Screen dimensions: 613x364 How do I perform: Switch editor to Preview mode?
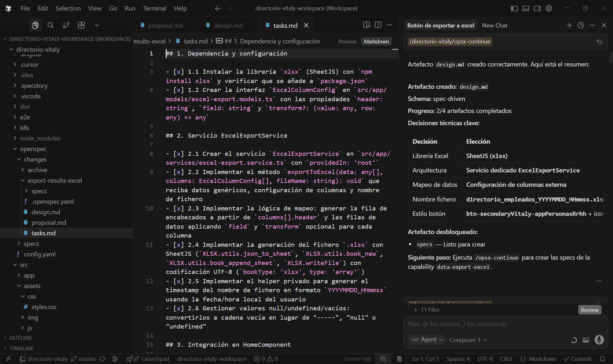pyautogui.click(x=347, y=42)
